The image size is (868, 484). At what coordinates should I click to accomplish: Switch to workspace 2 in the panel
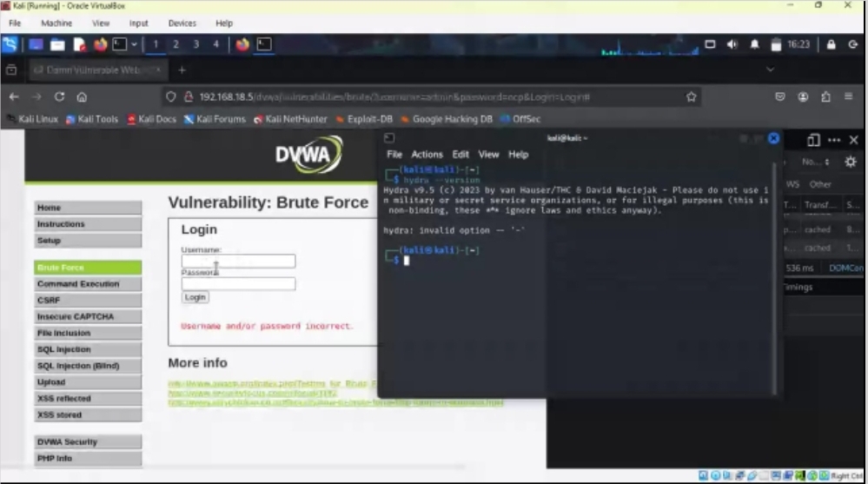pos(176,44)
